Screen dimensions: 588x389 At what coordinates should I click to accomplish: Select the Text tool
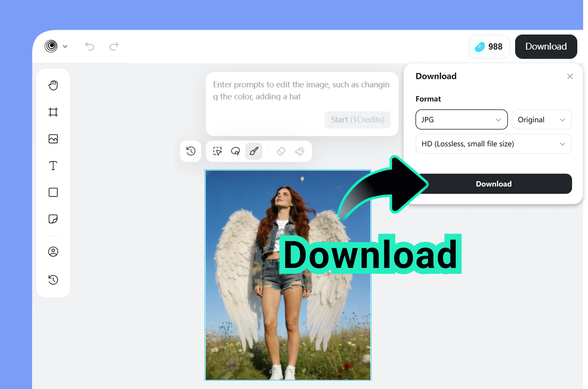coord(53,165)
